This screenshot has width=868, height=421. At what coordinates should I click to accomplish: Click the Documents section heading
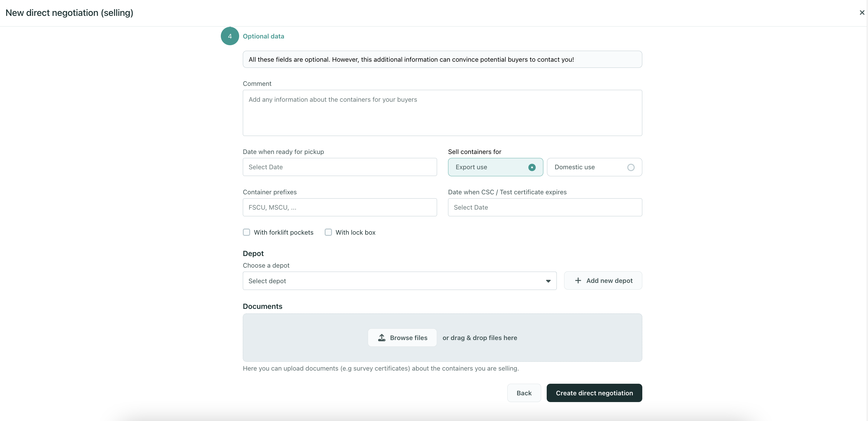[262, 306]
